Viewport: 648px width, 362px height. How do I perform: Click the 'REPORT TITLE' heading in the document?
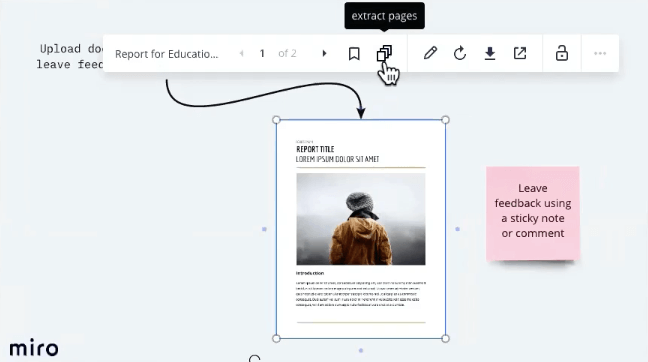[x=315, y=149]
